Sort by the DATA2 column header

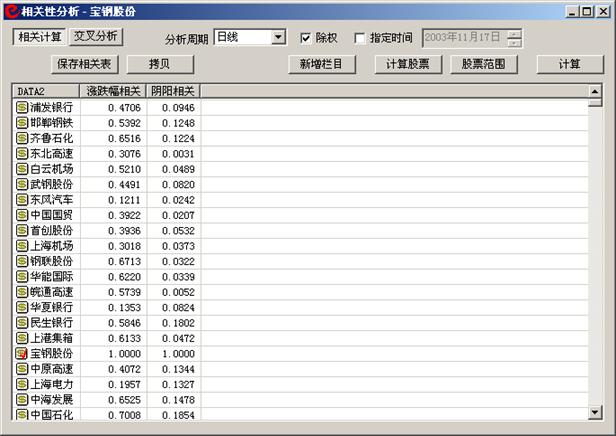[x=46, y=91]
